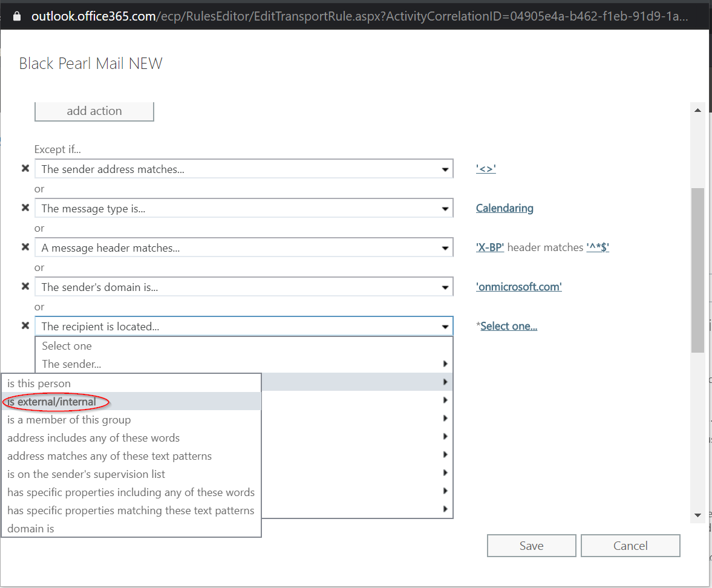Select 'domain is' submenu option
Image resolution: width=712 pixels, height=588 pixels.
tap(31, 529)
